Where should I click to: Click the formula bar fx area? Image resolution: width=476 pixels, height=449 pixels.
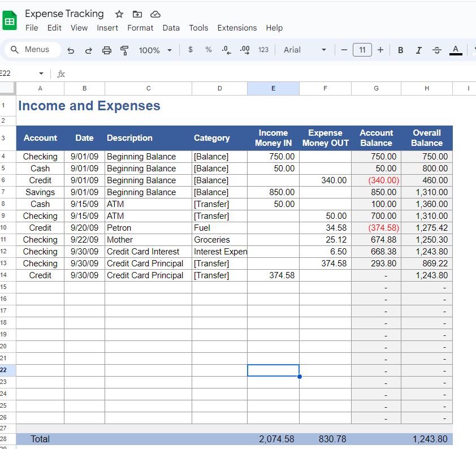(x=61, y=74)
